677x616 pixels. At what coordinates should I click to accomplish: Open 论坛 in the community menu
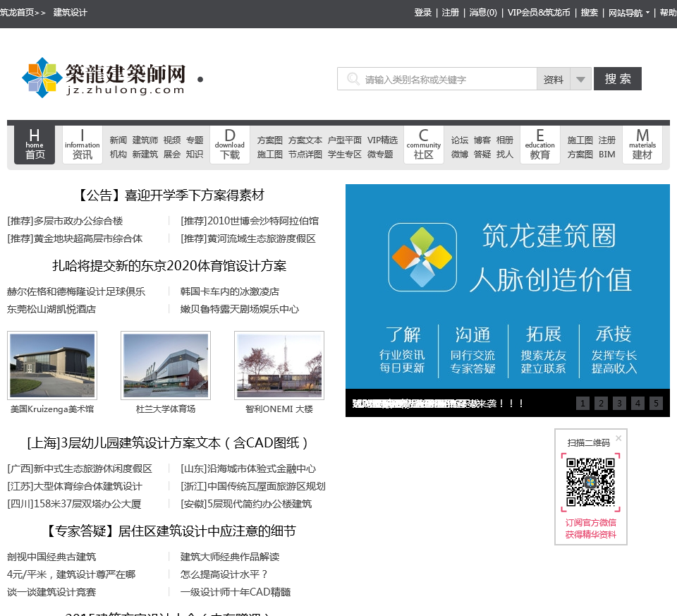pos(460,140)
